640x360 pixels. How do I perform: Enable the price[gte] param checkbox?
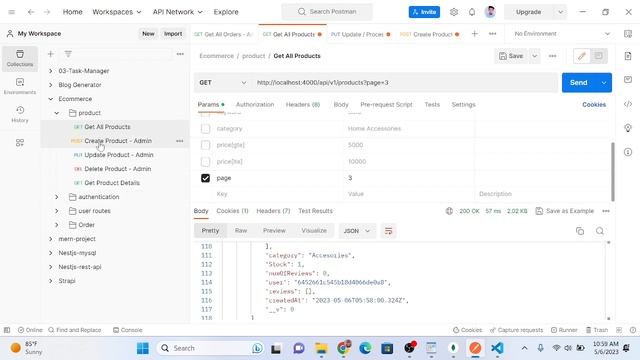coord(205,145)
